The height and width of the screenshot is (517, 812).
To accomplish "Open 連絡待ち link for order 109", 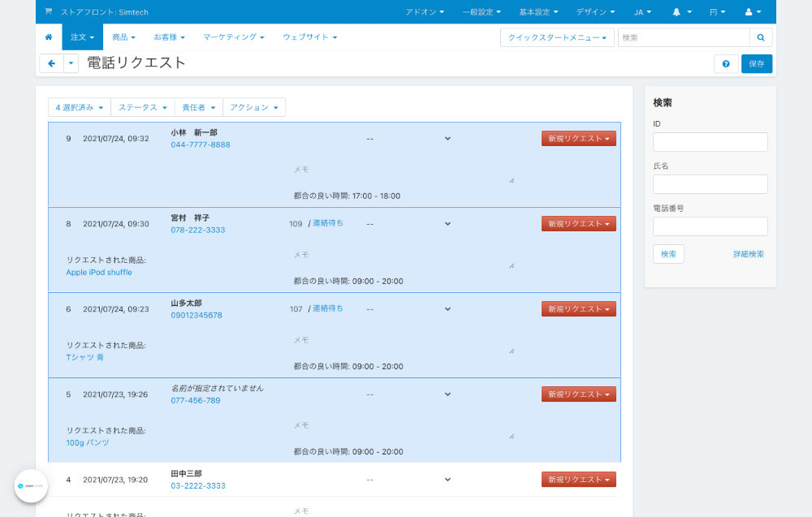I will (328, 223).
